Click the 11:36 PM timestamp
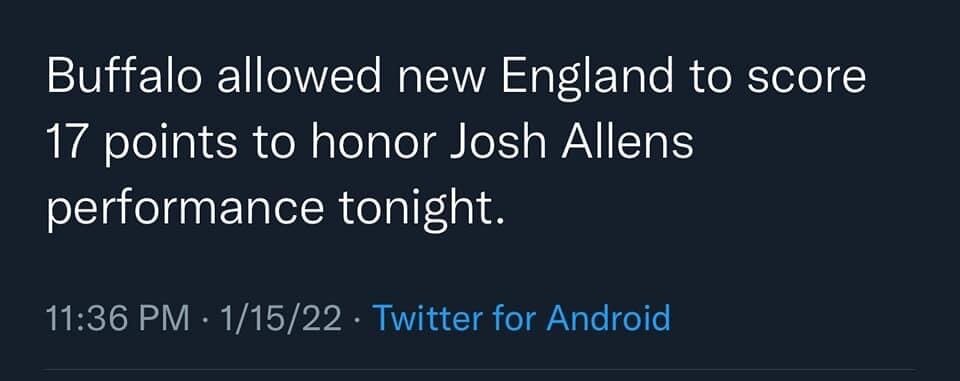The width and height of the screenshot is (960, 381). pos(118,319)
